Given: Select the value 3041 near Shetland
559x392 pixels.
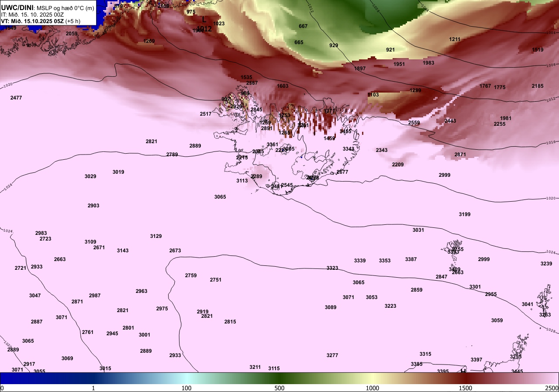Looking at the screenshot, I should [528, 304].
